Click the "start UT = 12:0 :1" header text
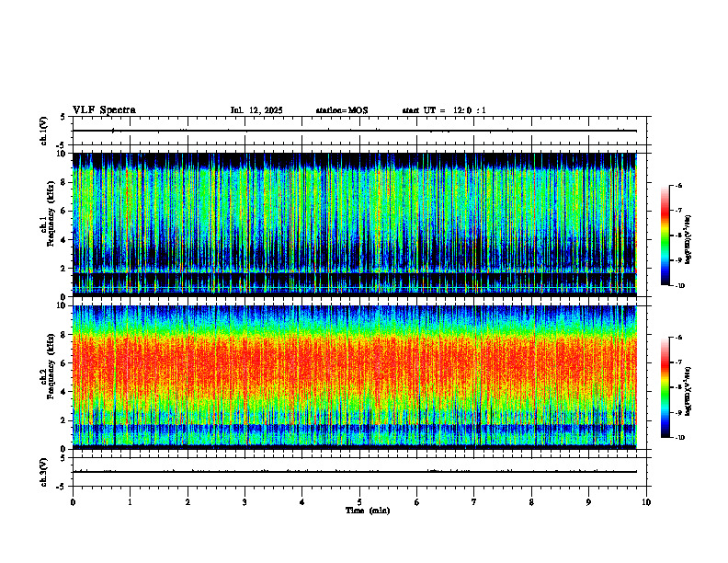The image size is (728, 563). [x=444, y=110]
